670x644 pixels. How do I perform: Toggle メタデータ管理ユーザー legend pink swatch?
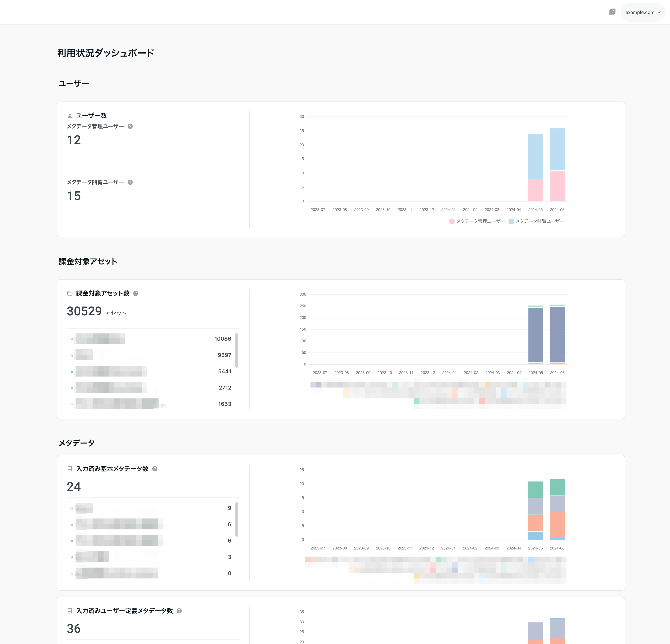pos(452,221)
